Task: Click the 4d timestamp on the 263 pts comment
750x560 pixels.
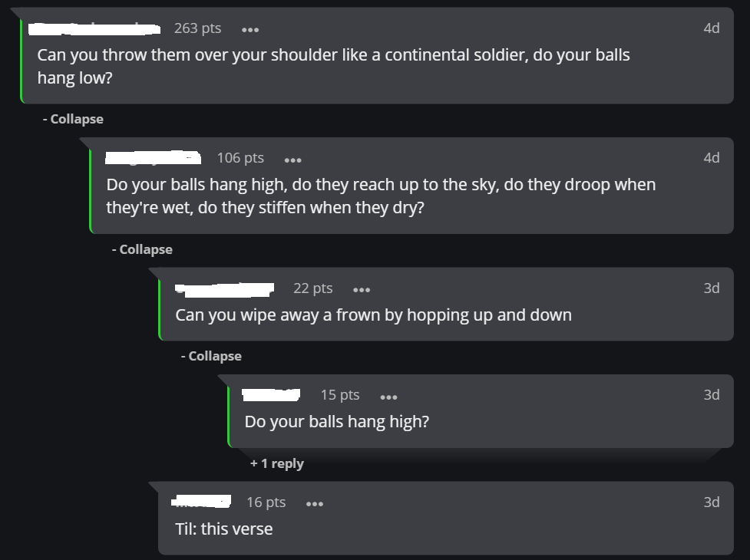Action: pos(711,28)
